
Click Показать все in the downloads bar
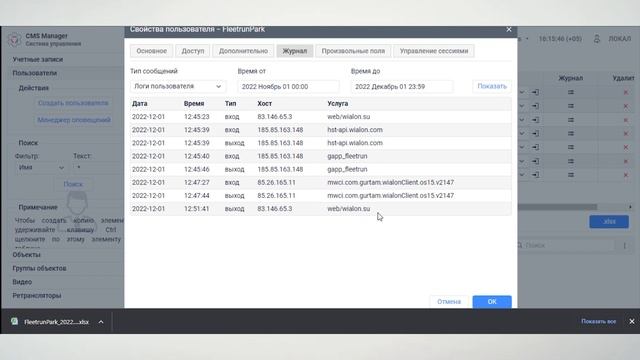point(598,322)
